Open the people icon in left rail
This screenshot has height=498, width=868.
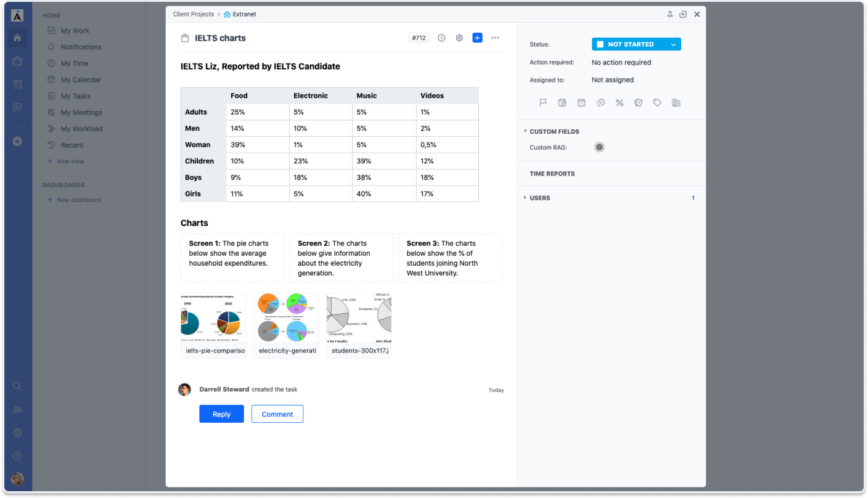[17, 410]
